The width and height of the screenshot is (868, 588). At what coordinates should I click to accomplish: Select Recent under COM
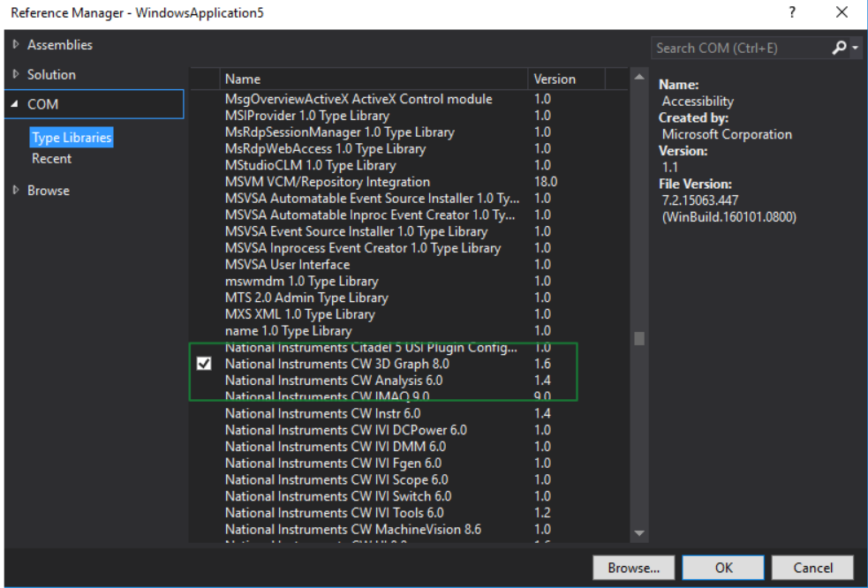[51, 159]
